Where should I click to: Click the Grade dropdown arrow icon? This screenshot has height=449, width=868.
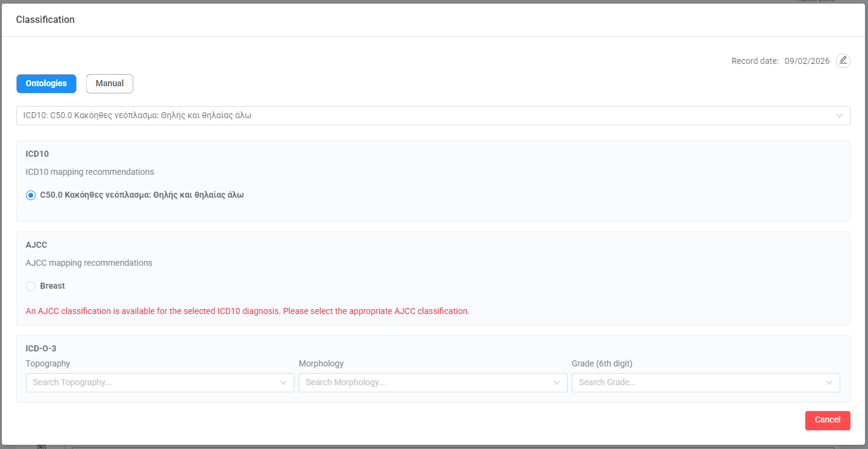(x=829, y=383)
